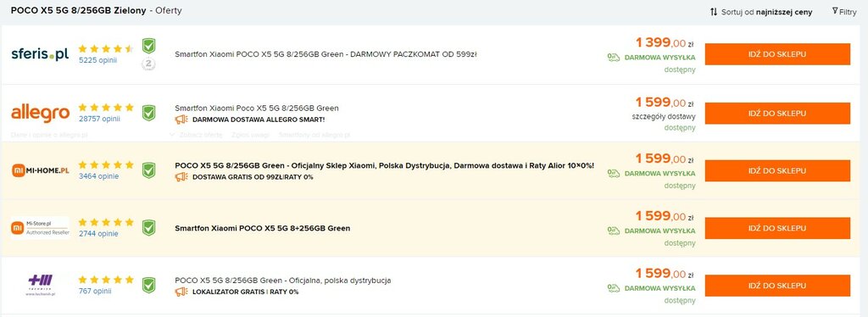Open szczegóły dostawy for the allegro offer
Viewport: 868px width, 317px height.
pos(663,117)
